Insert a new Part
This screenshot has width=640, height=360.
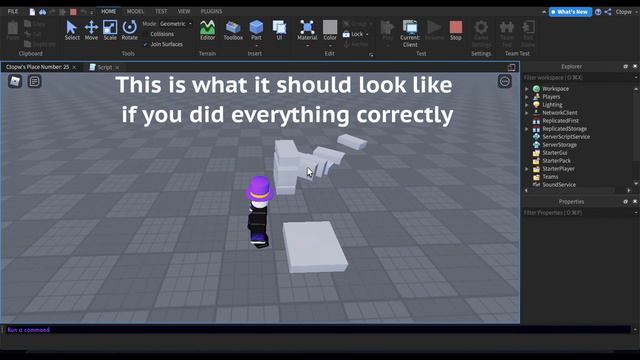click(x=256, y=30)
